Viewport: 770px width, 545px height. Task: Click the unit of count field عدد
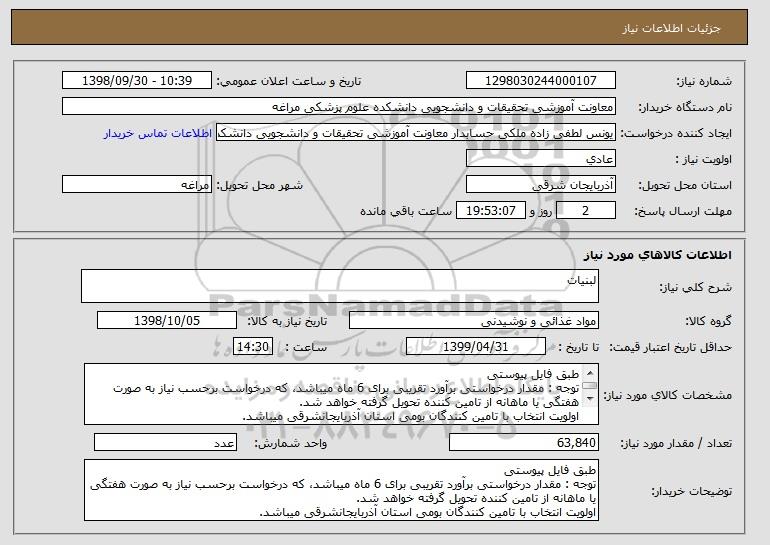[165, 442]
